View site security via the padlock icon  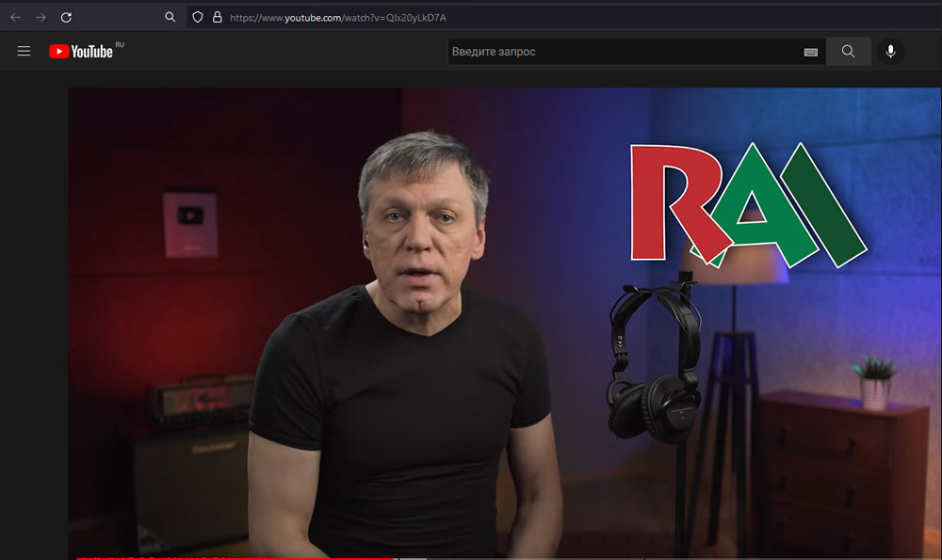point(217,17)
